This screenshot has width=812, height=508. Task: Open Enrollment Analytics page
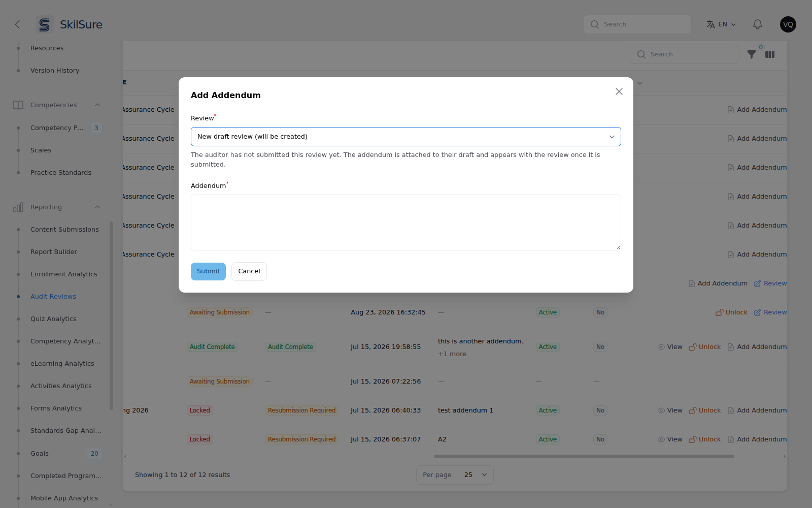[64, 274]
